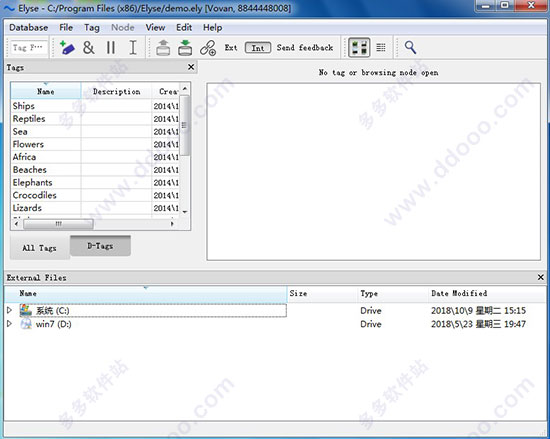Maximize the Elyse window

click(505, 6)
